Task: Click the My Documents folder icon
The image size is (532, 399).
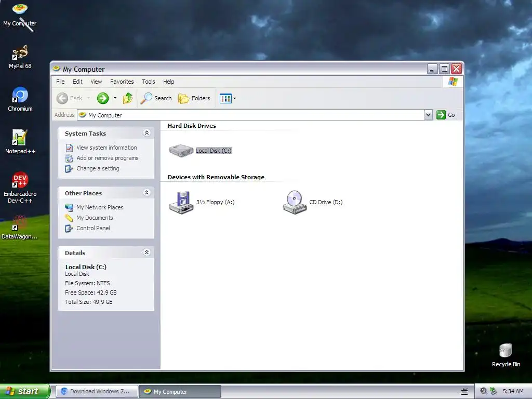Action: click(x=69, y=218)
